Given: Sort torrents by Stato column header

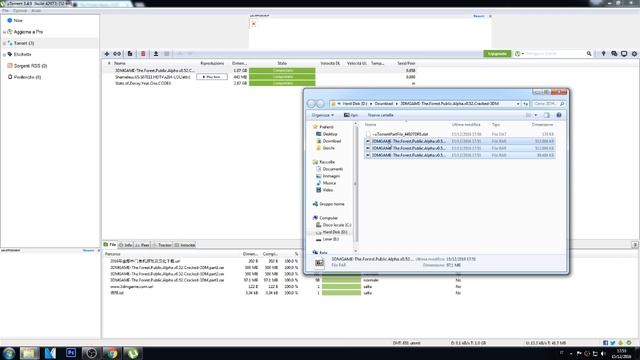Looking at the screenshot, I should [x=282, y=63].
